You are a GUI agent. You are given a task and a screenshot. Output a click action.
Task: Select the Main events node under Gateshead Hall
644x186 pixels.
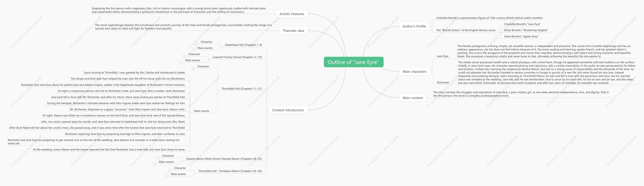tap(205, 48)
